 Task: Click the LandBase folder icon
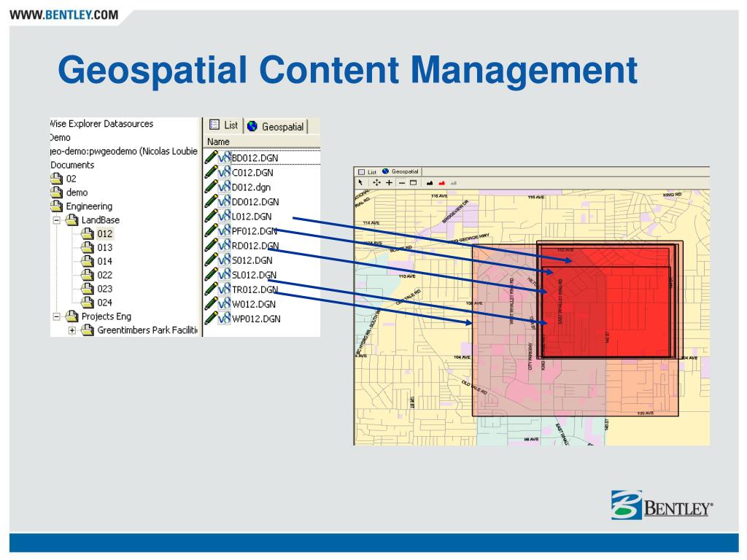coord(71,219)
